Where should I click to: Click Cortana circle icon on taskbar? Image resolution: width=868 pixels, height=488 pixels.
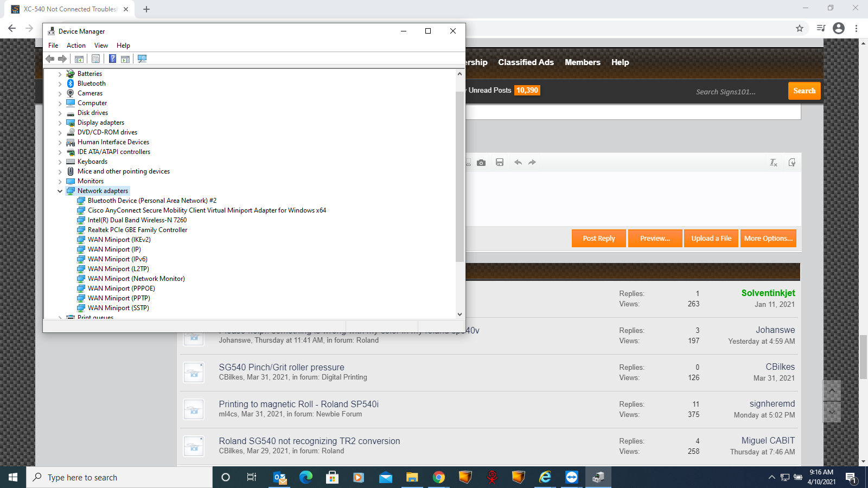226,477
